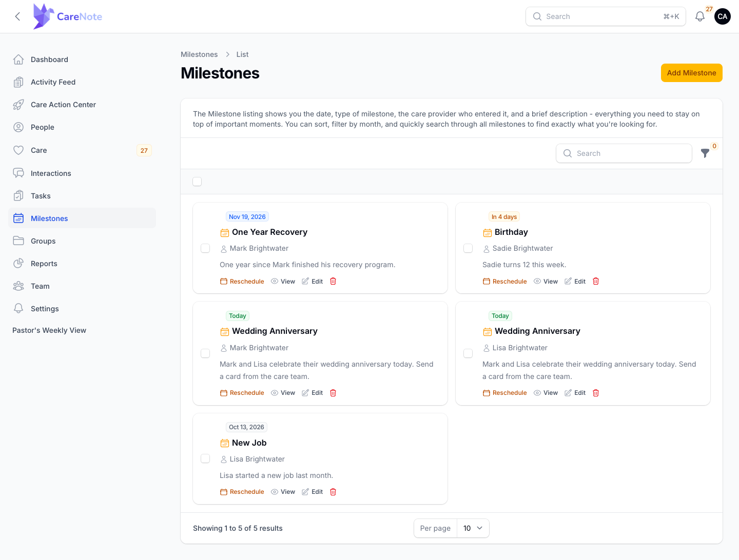Open the CA user avatar menu

click(x=723, y=16)
